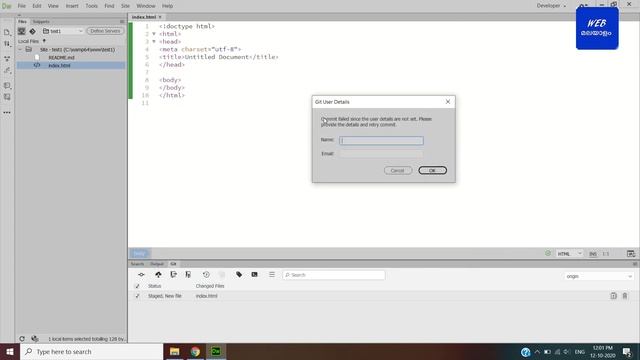The width and height of the screenshot is (640, 360).
Task: Click the Local Files sort arrow
Action: pos(44,41)
